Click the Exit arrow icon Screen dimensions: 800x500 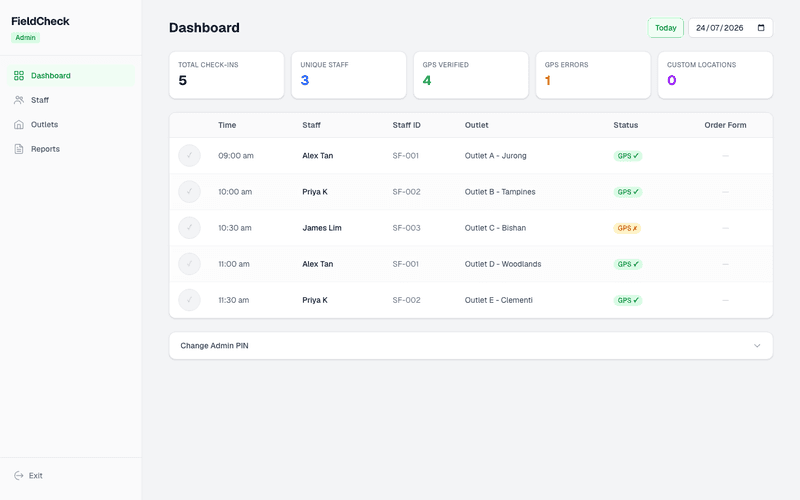19,476
